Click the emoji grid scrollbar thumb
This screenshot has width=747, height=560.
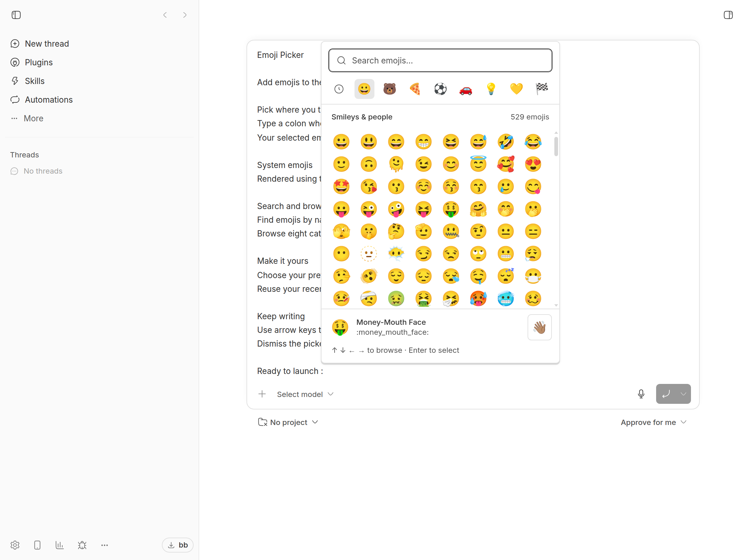click(x=556, y=147)
